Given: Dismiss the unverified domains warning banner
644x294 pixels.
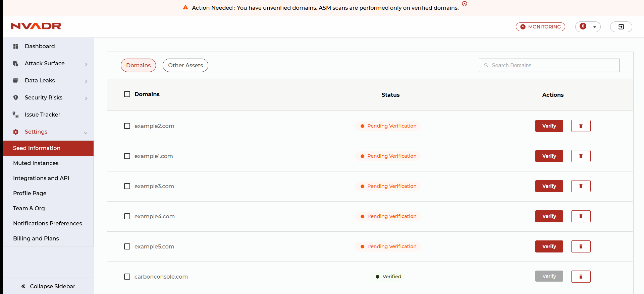Looking at the screenshot, I should click(465, 4).
